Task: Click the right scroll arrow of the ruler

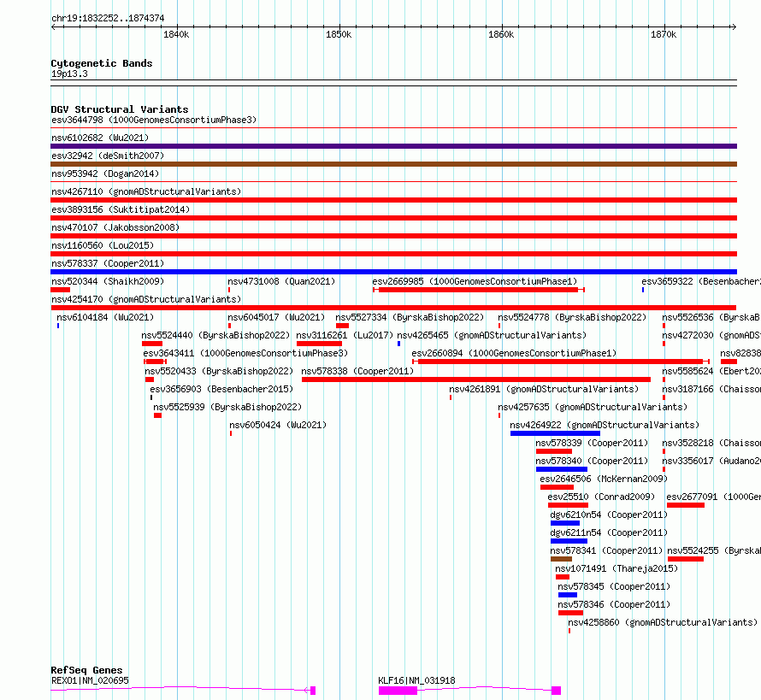Action: coord(734,26)
